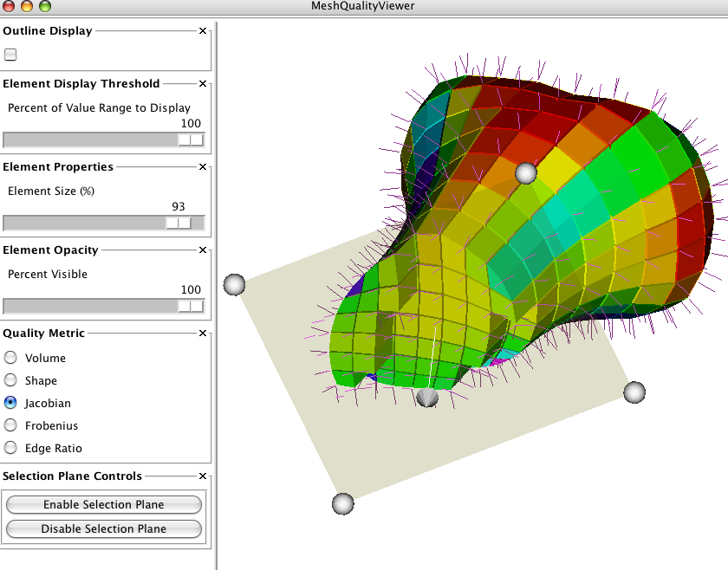Viewport: 728px width, 570px height.
Task: Close the Outline Display panel
Action: pyautogui.click(x=203, y=31)
